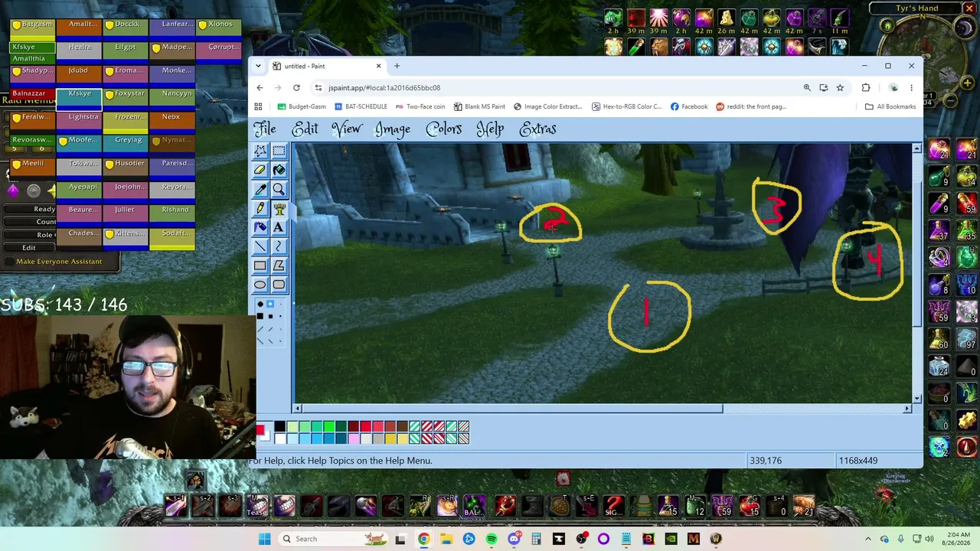Open the Windows Start menu
Image resolution: width=980 pixels, height=551 pixels.
click(x=264, y=539)
